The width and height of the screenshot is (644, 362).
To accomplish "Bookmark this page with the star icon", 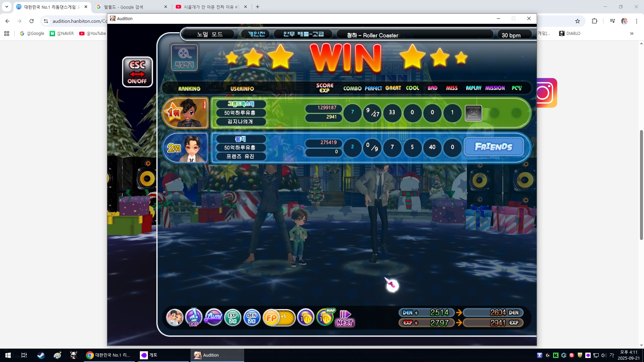I will point(577,21).
